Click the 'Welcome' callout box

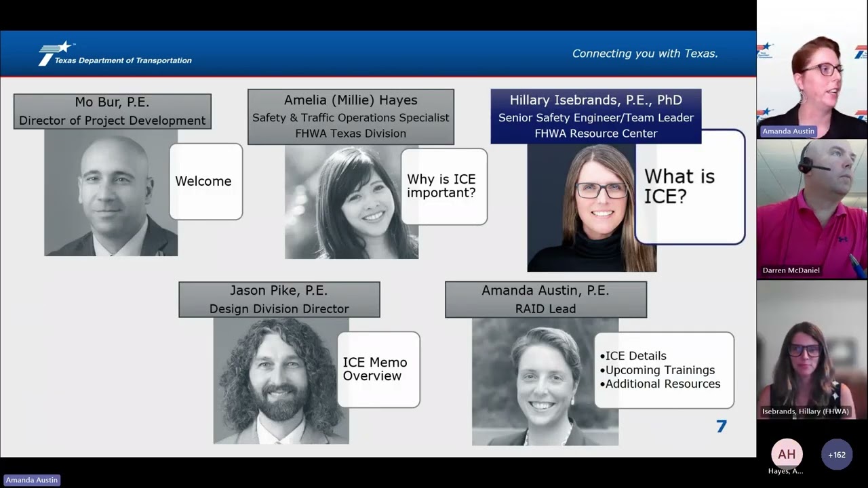205,181
